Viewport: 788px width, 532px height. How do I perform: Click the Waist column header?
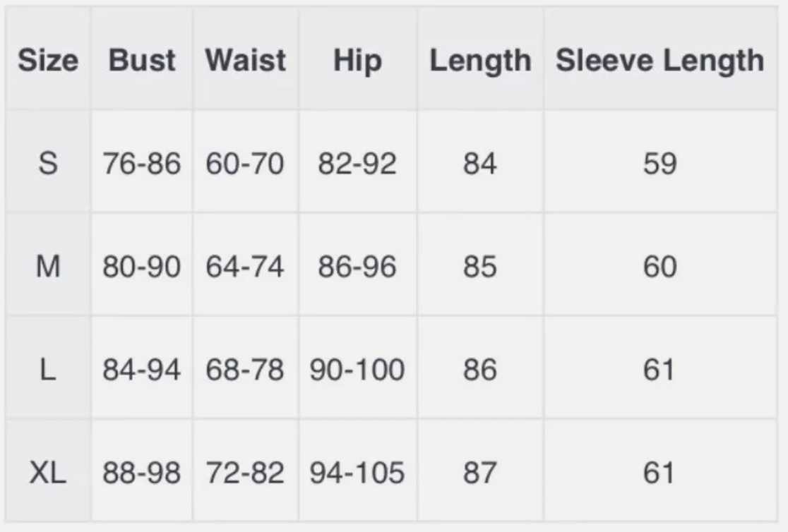(x=246, y=60)
